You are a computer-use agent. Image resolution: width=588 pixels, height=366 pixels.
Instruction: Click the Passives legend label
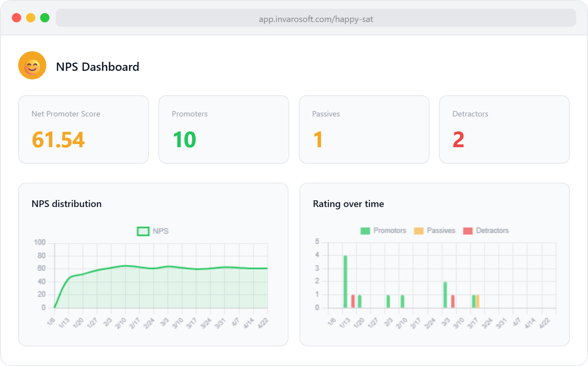pyautogui.click(x=441, y=231)
